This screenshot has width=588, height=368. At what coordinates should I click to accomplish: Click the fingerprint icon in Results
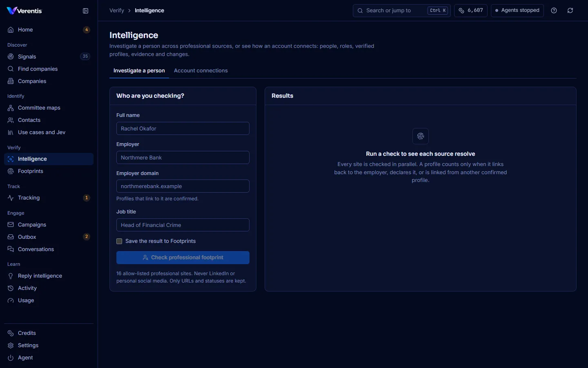coord(421,136)
